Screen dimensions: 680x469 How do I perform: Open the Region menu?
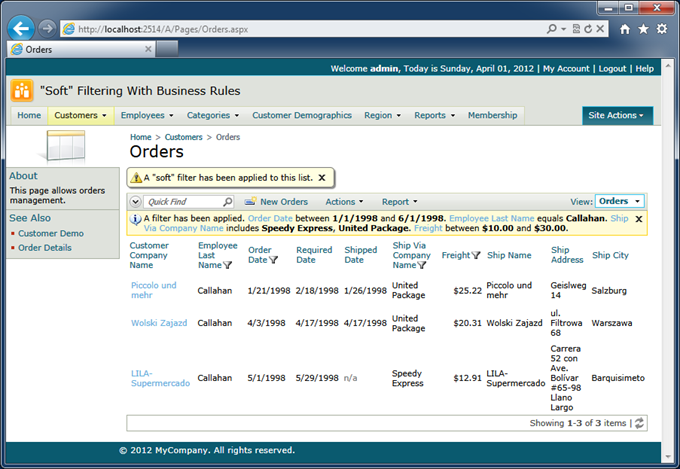point(382,115)
